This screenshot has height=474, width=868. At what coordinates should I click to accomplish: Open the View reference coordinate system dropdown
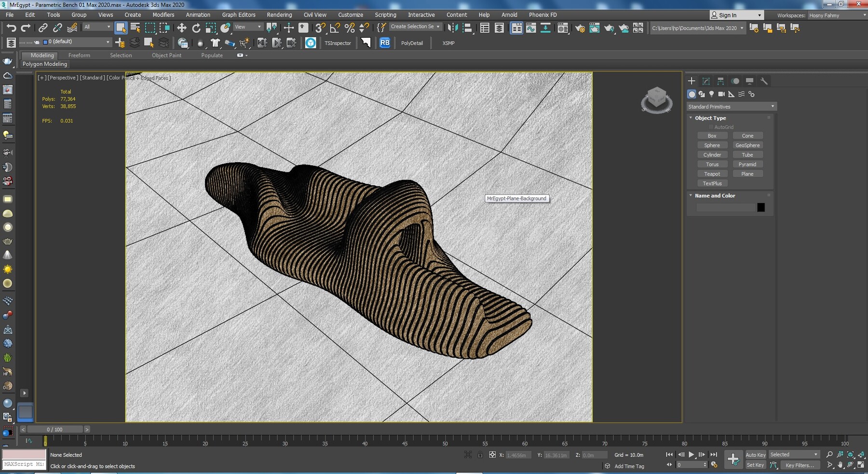(247, 27)
